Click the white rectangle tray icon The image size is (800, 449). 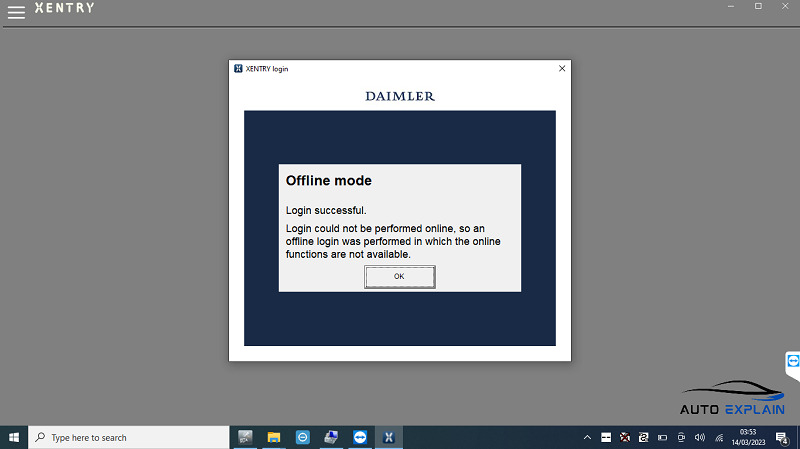[606, 437]
